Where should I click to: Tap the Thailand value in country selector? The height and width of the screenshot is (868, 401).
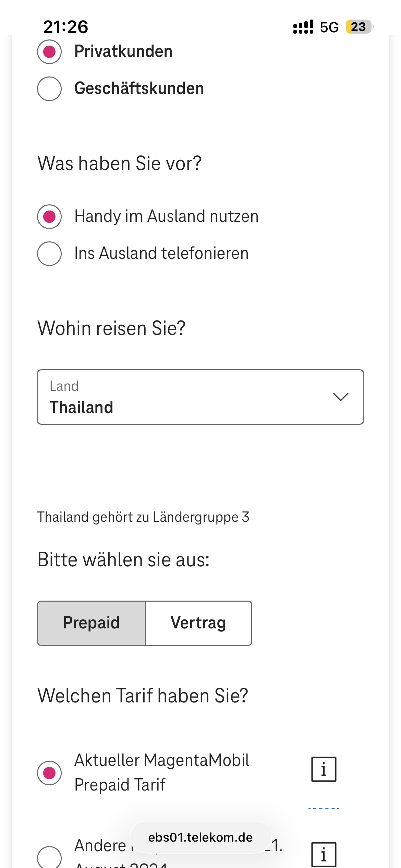tap(82, 407)
